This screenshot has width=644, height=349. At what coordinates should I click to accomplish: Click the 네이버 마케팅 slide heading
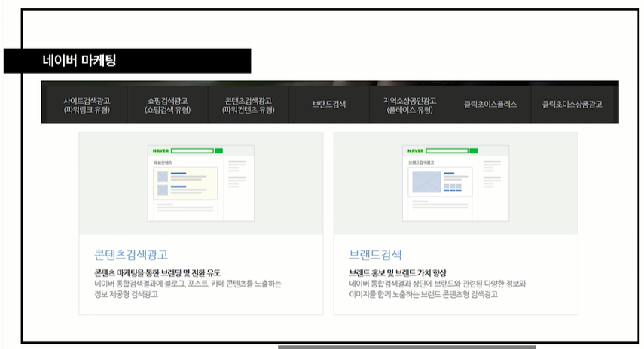pos(79,61)
